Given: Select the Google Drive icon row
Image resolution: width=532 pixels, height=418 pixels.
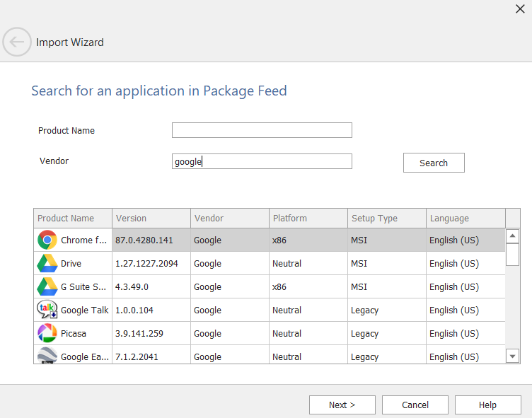Looking at the screenshot, I should [47, 263].
